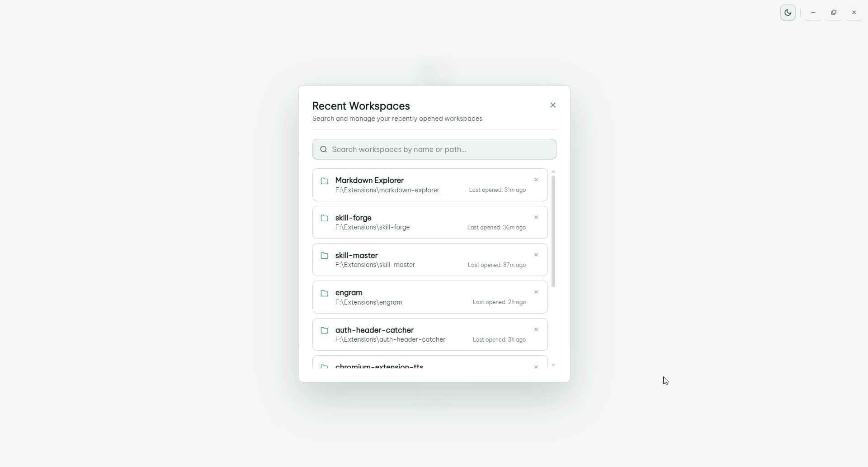Toggle dark mode with the moon icon
The width and height of the screenshot is (868, 467).
click(788, 13)
